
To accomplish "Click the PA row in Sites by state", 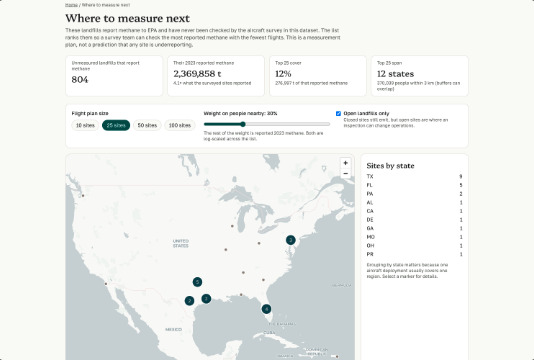I will click(414, 194).
